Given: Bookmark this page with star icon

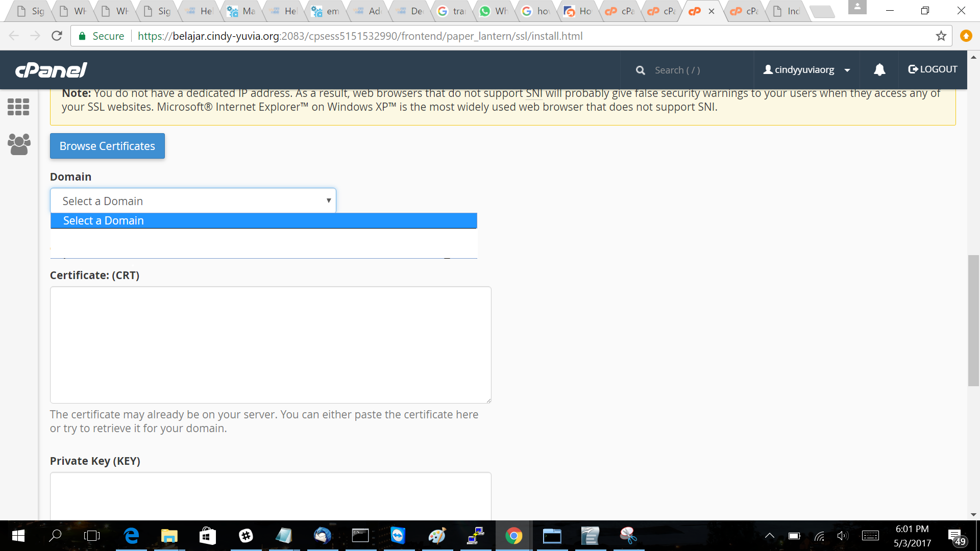Looking at the screenshot, I should click(941, 36).
